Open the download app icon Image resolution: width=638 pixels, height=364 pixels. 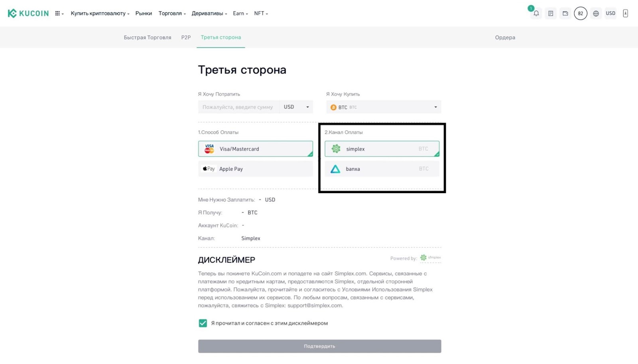pyautogui.click(x=624, y=13)
